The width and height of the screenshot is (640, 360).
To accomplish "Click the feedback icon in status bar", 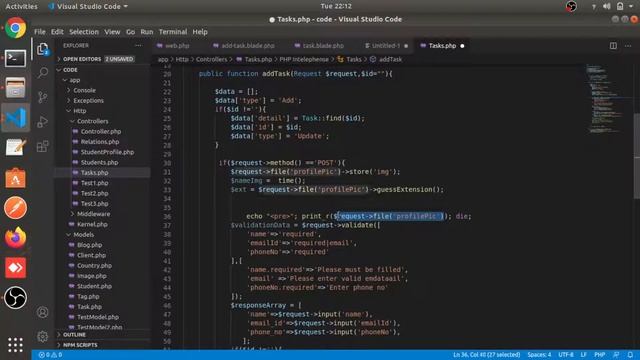I will (x=616, y=355).
